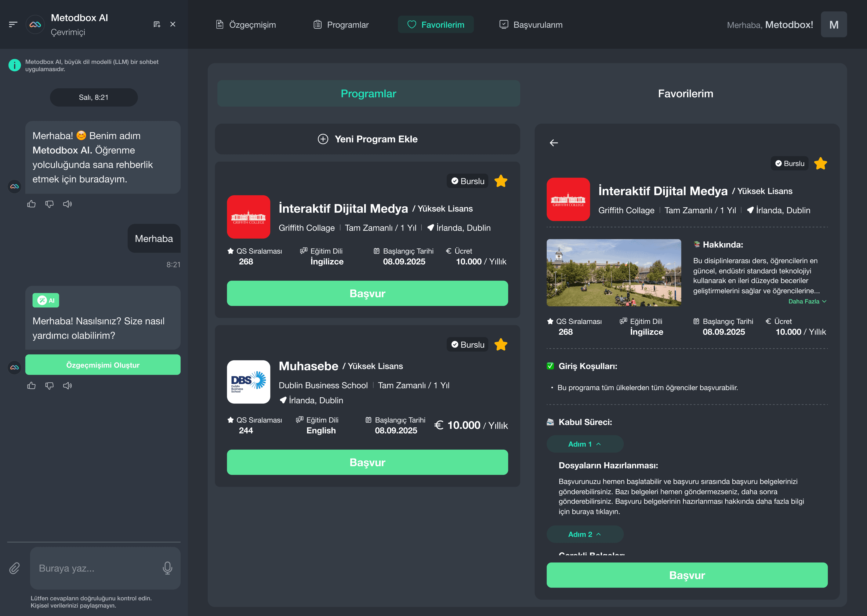Viewport: 867px width, 616px height.
Task: Start a new chat with the plus icon
Action: coord(157,25)
